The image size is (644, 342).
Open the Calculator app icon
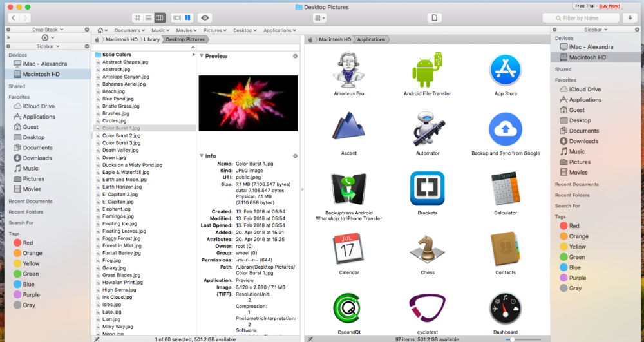point(505,189)
